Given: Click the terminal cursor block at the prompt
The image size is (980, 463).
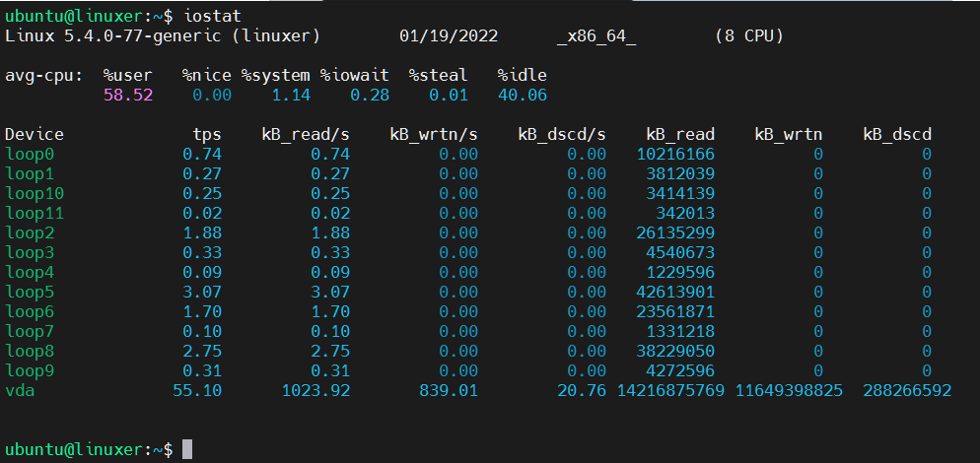Looking at the screenshot, I should tap(187, 449).
